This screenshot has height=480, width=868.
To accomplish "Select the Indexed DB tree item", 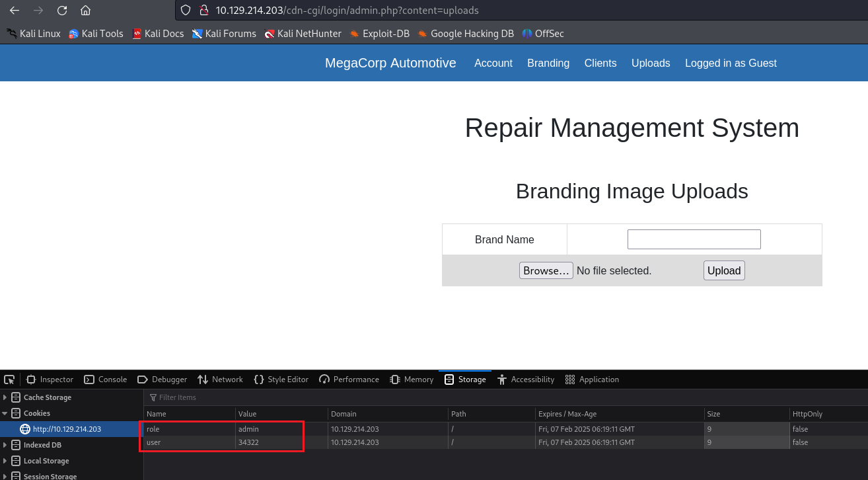I will pos(42,445).
